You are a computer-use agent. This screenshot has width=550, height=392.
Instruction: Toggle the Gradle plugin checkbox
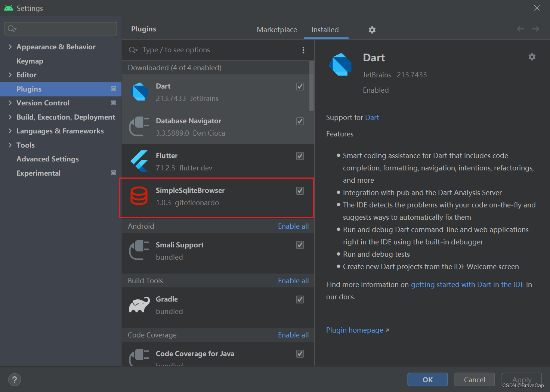[x=300, y=300]
